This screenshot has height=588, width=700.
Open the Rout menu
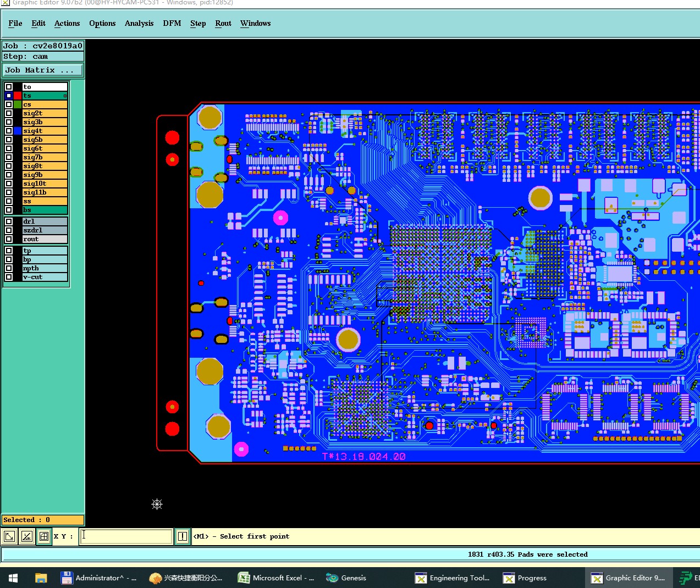(223, 23)
